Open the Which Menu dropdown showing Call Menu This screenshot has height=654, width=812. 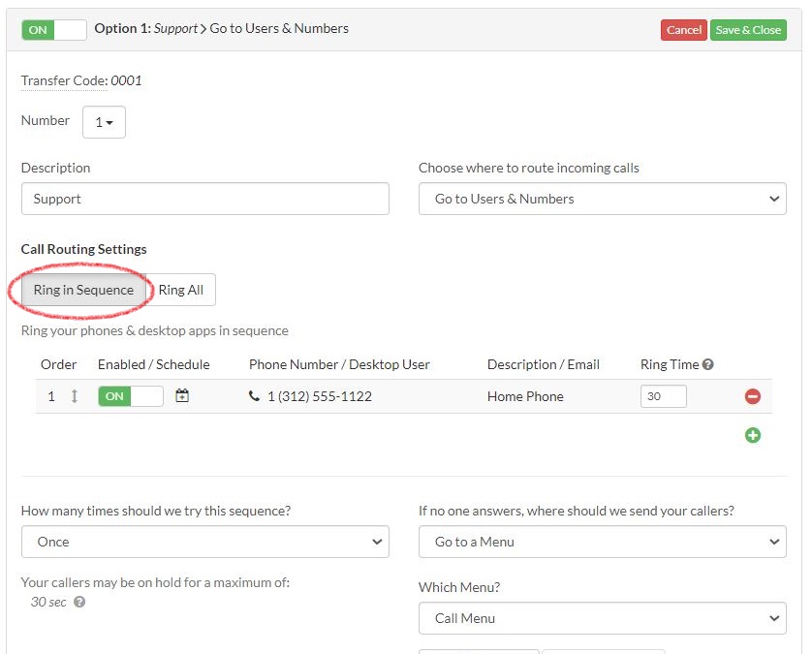pos(602,618)
